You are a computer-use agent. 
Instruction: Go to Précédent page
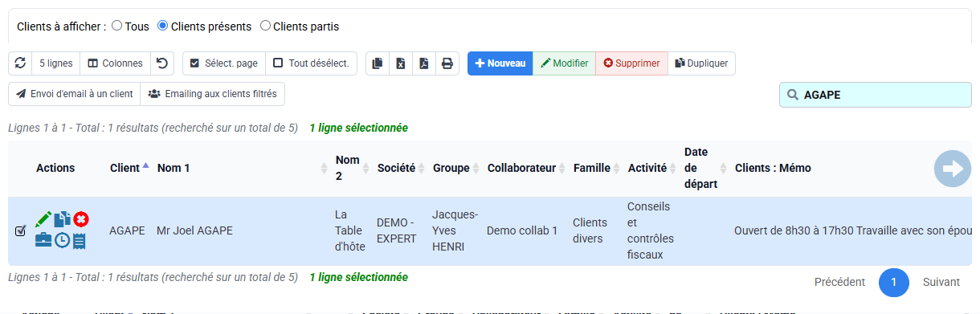tap(839, 282)
